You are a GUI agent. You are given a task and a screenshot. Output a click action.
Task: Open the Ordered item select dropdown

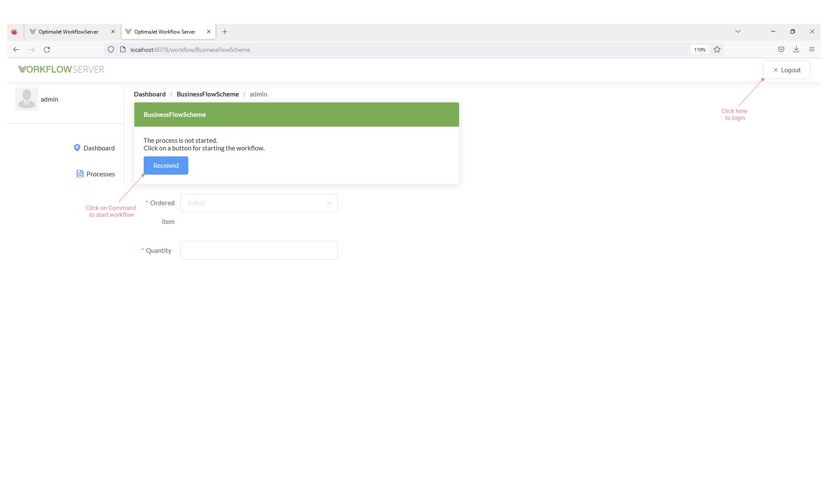259,203
